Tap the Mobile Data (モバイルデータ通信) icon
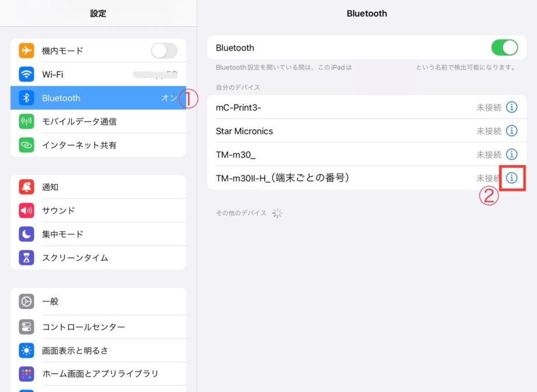 (x=26, y=121)
